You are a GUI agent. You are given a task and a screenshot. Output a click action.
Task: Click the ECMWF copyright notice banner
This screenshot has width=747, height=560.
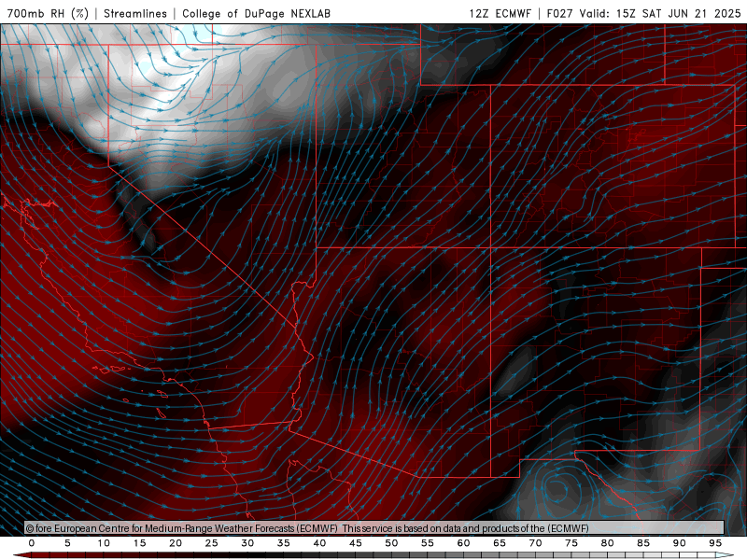[374, 527]
